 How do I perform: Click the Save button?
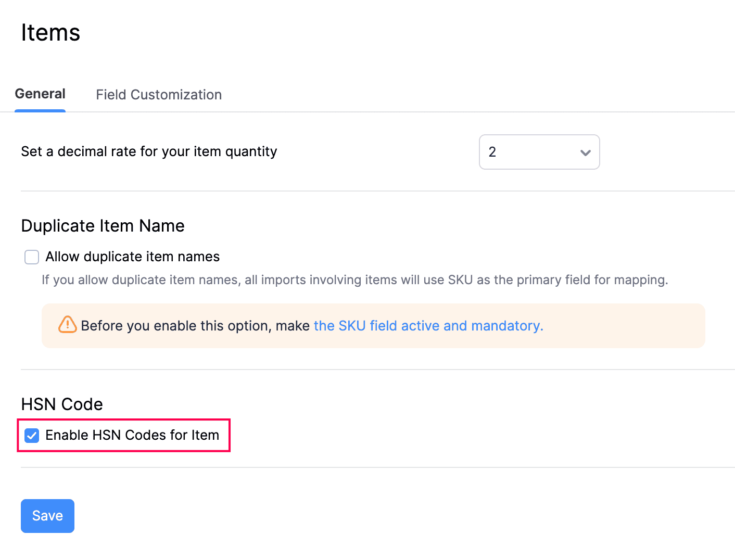click(x=47, y=516)
